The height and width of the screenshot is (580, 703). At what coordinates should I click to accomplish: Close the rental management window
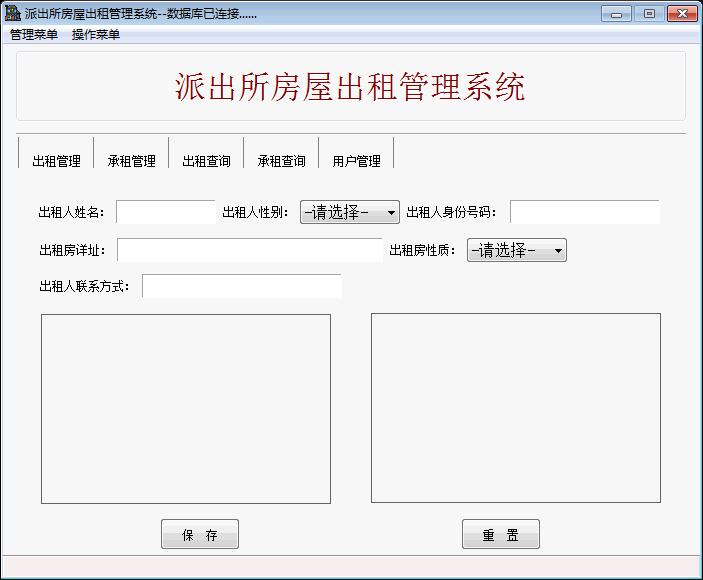coord(682,14)
